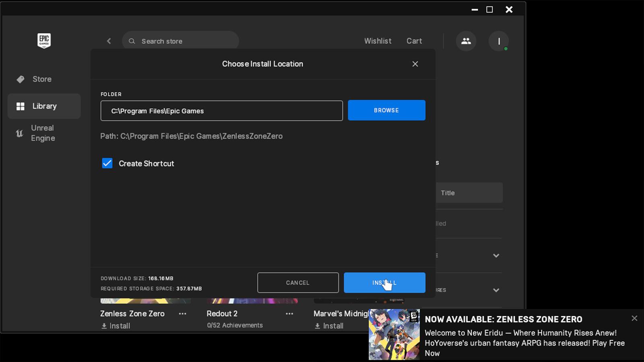The width and height of the screenshot is (644, 362).
Task: Click the install path text line
Action: point(192,136)
